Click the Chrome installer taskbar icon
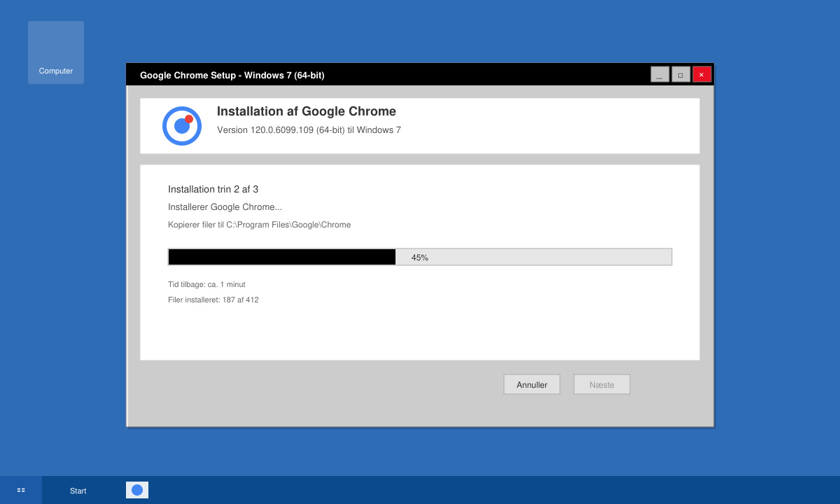The width and height of the screenshot is (840, 504). pyautogui.click(x=137, y=490)
